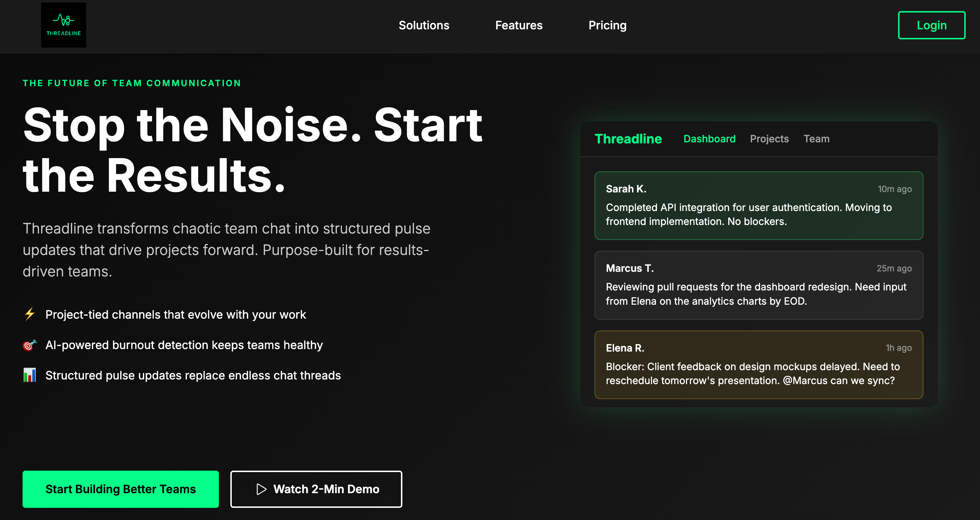The height and width of the screenshot is (520, 980).
Task: Open Sarah K.'s pulse update card
Action: pos(758,205)
